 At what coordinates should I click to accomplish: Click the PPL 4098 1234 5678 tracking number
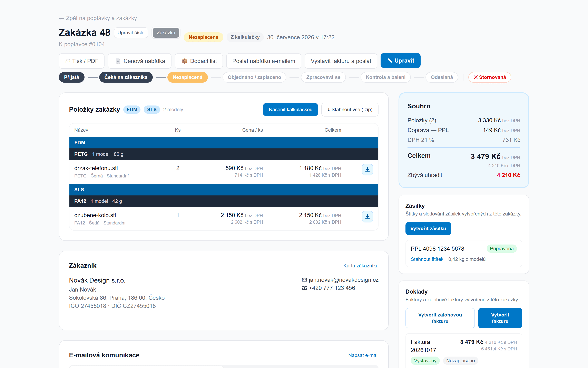point(437,248)
